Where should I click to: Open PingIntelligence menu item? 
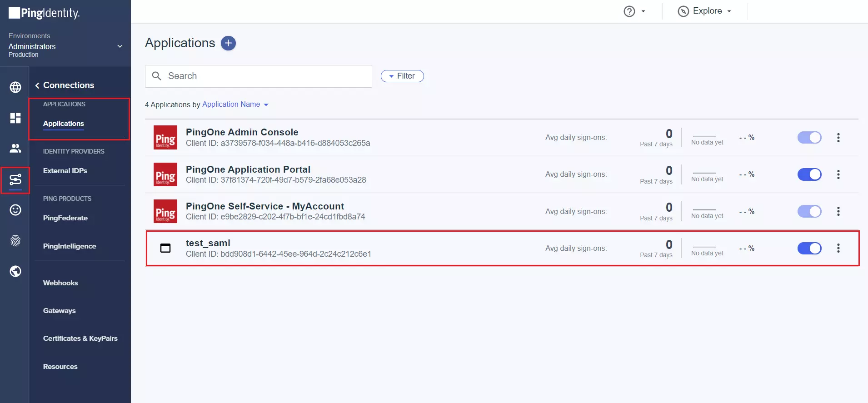70,246
